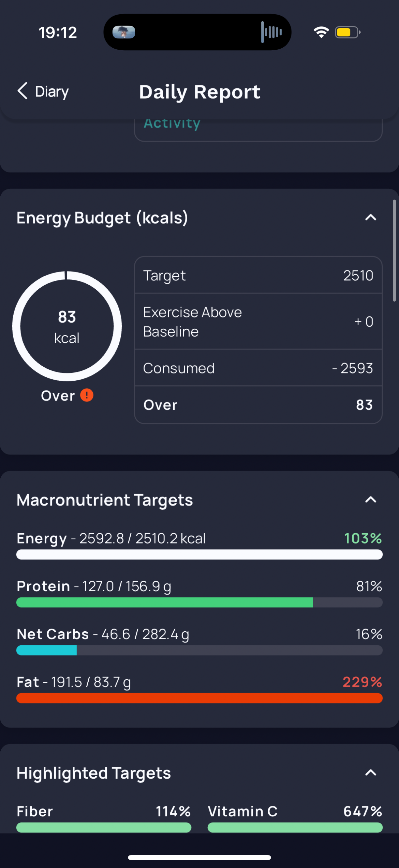This screenshot has width=399, height=868.
Task: Collapse the Macronutrient Targets section
Action: click(370, 500)
